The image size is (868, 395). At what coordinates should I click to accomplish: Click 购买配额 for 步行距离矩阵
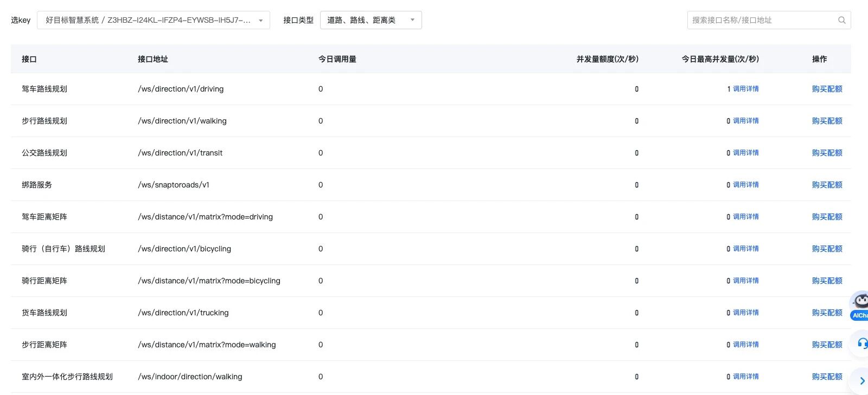827,345
